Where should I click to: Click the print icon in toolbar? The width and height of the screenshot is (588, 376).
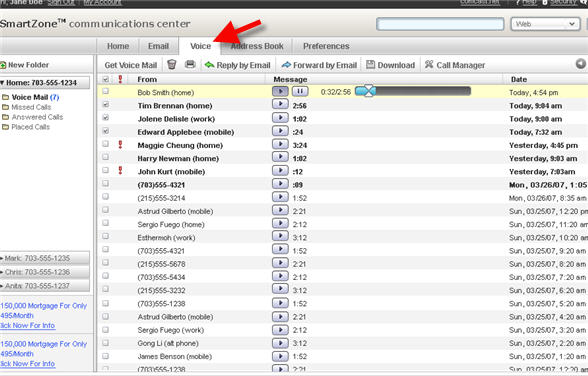coord(190,64)
